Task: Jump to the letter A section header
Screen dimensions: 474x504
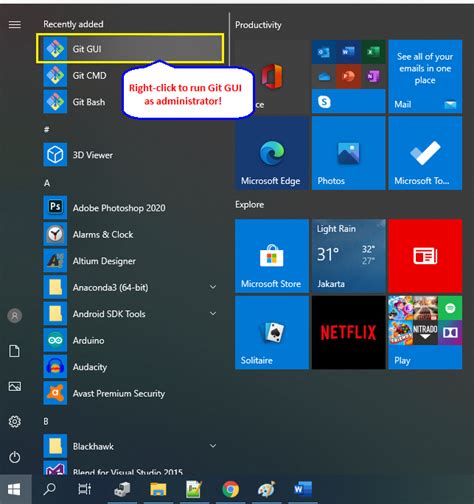Action: [x=47, y=183]
